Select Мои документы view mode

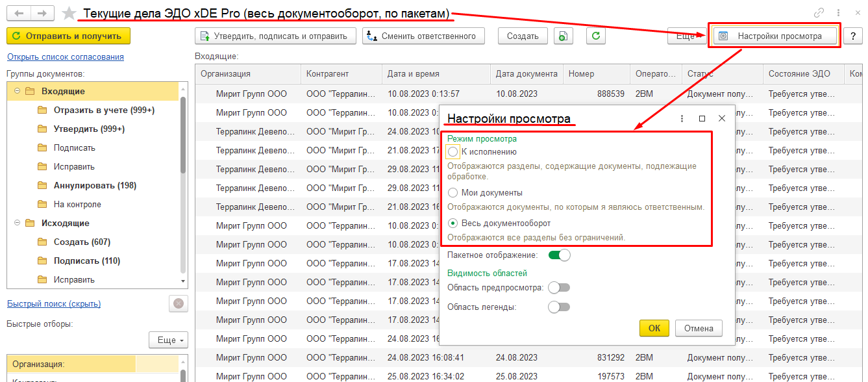(x=453, y=193)
